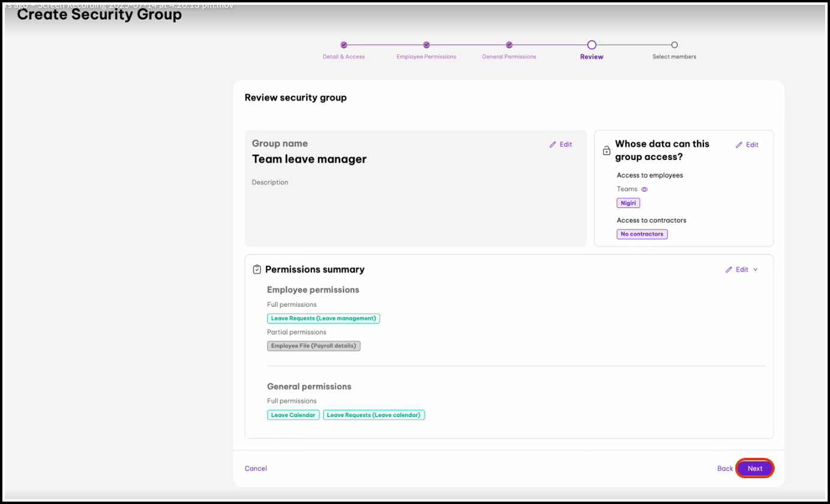
Task: Go to the Select members step
Action: coord(674,45)
